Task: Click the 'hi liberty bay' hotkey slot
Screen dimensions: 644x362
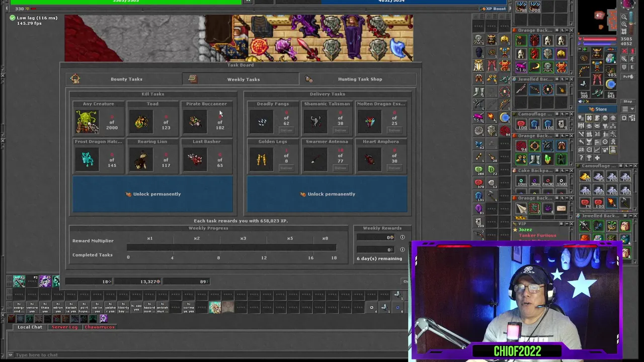Action: tap(123, 307)
